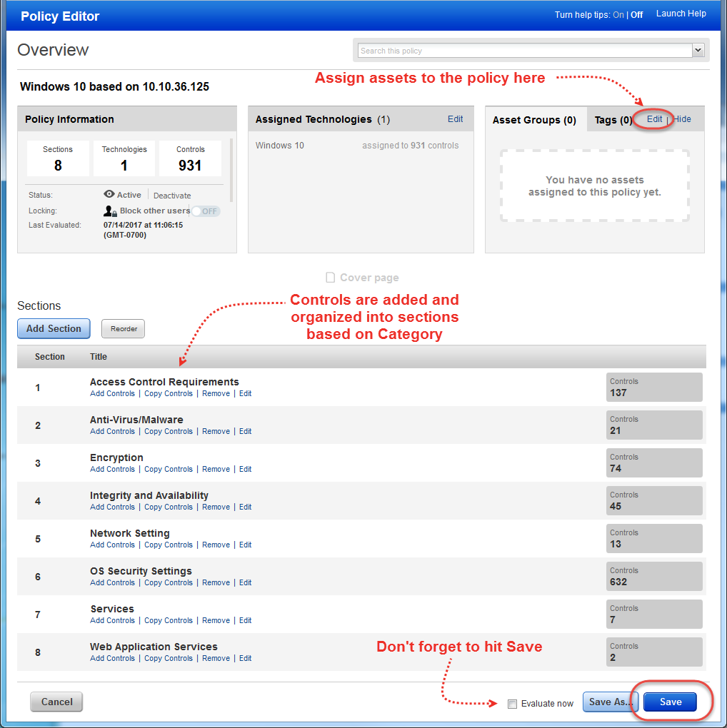Image resolution: width=727 pixels, height=728 pixels.
Task: Click the Reorder button
Action: [122, 328]
